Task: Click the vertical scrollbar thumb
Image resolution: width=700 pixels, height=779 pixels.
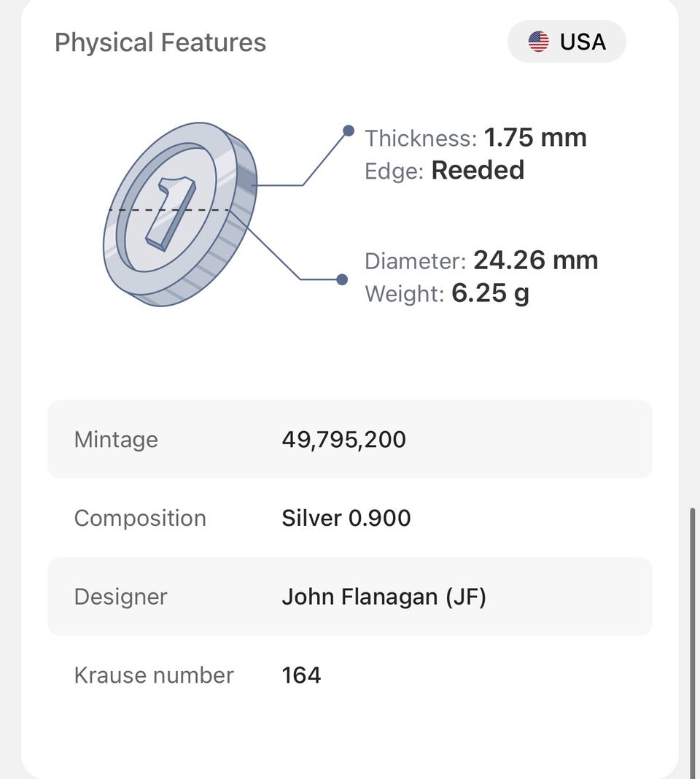Action: coord(693,642)
